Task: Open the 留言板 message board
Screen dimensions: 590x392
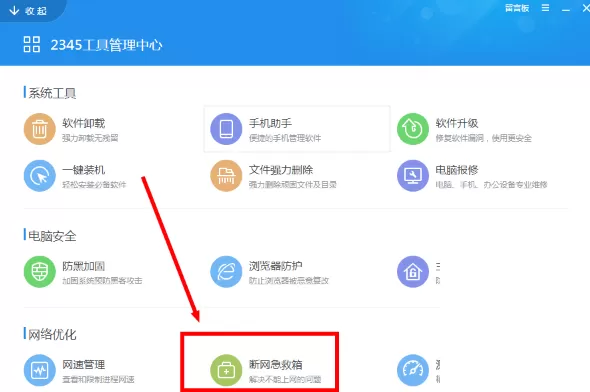Action: point(517,8)
